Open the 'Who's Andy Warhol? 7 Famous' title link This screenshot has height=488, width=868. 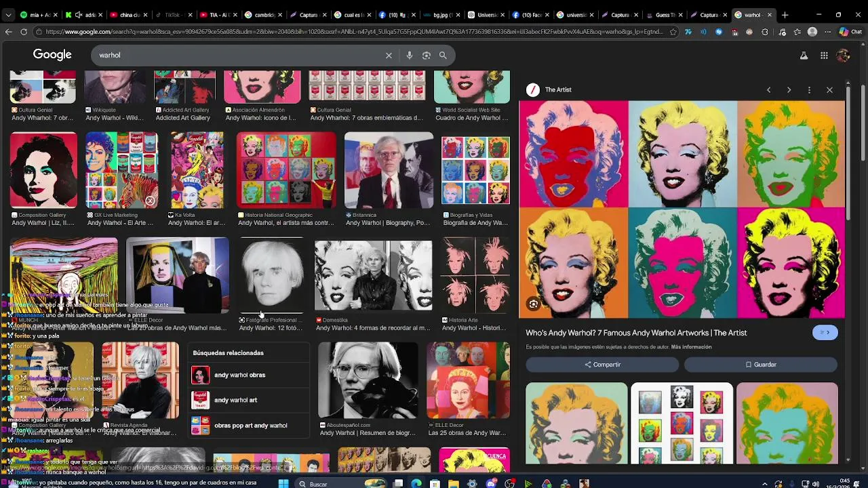pyautogui.click(x=636, y=333)
